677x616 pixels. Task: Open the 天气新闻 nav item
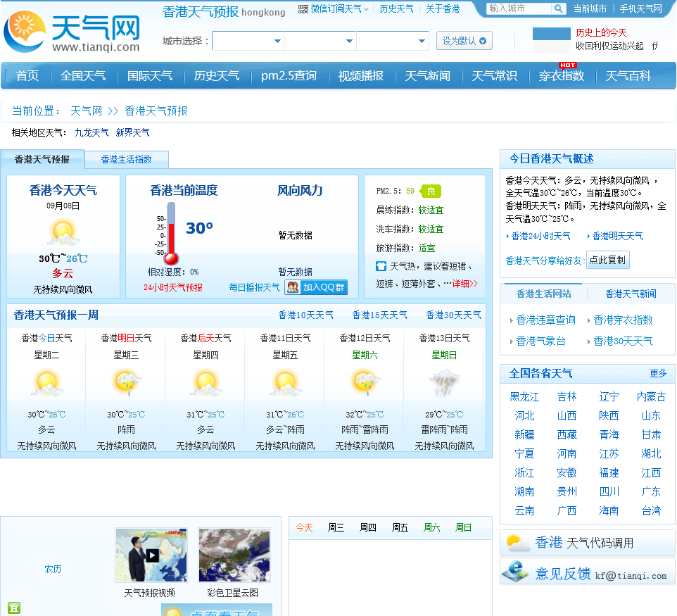(x=427, y=76)
